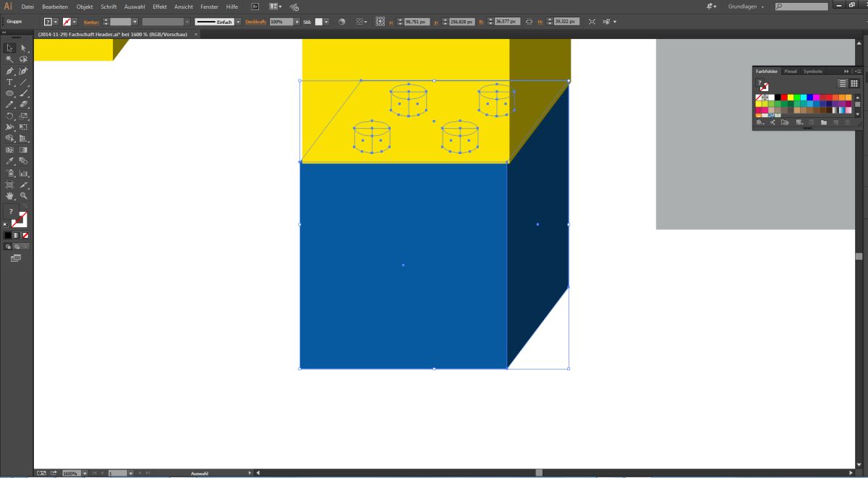Open the Effekt menu
This screenshot has width=868, height=478.
pos(160,7)
